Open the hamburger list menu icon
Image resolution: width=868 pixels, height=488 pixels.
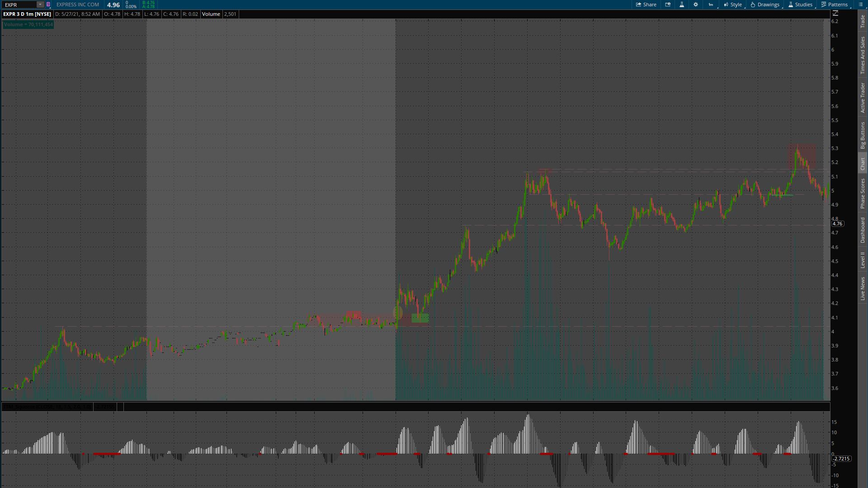pos(861,5)
